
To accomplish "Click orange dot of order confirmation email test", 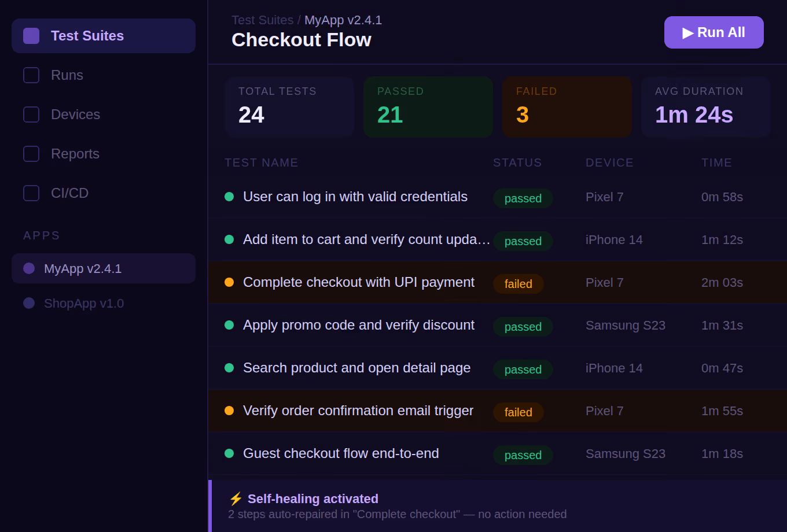I will point(229,411).
